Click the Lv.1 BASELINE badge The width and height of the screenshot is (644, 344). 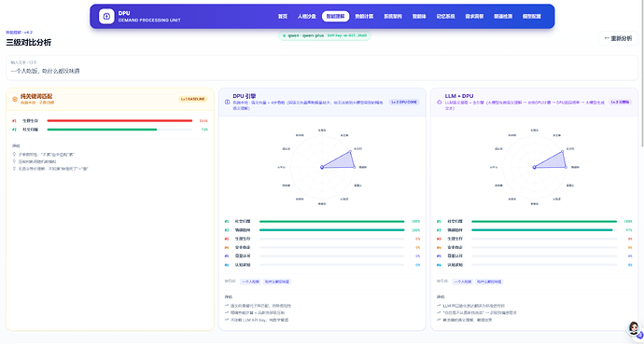(x=192, y=99)
